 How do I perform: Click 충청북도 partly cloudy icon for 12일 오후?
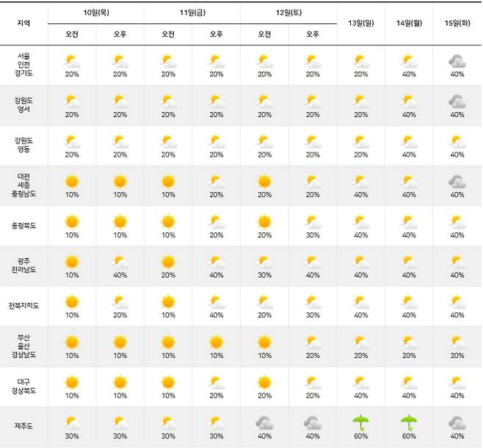tap(313, 222)
